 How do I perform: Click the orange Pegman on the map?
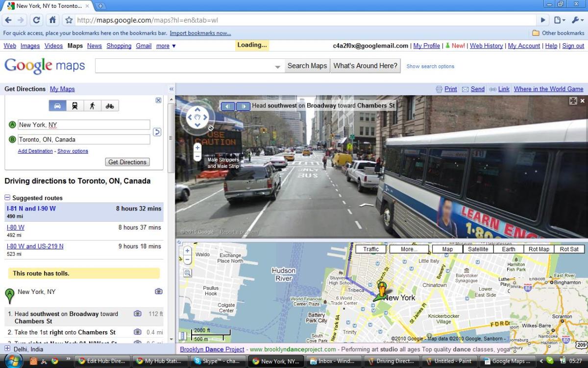click(x=382, y=288)
